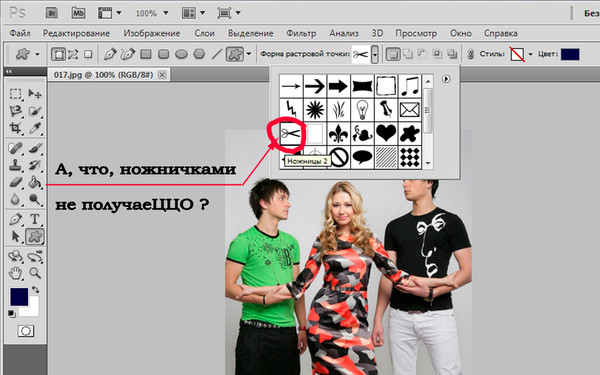Open the Слои menu

pyautogui.click(x=204, y=33)
